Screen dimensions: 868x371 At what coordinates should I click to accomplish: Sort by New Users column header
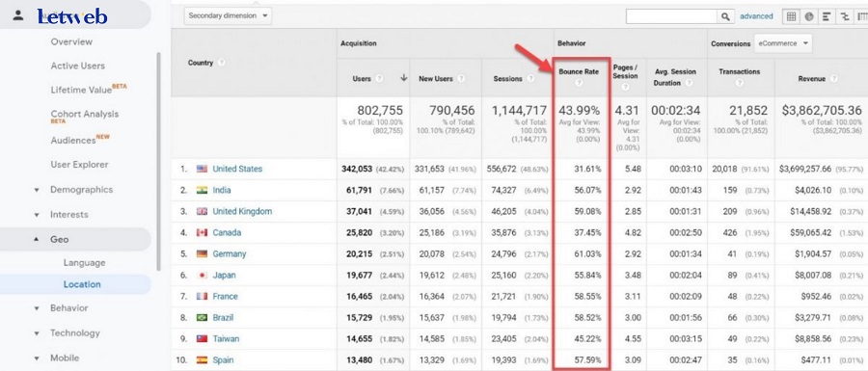tap(436, 79)
